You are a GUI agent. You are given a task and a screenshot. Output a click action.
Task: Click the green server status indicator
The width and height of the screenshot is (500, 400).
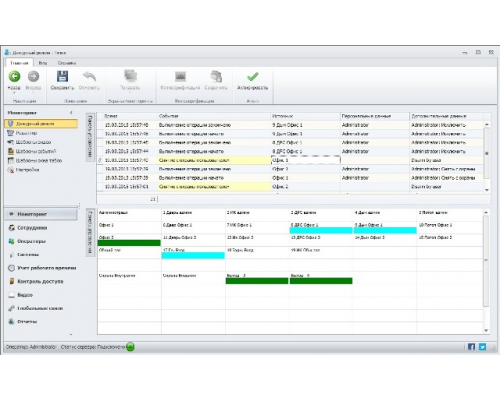coord(130,347)
